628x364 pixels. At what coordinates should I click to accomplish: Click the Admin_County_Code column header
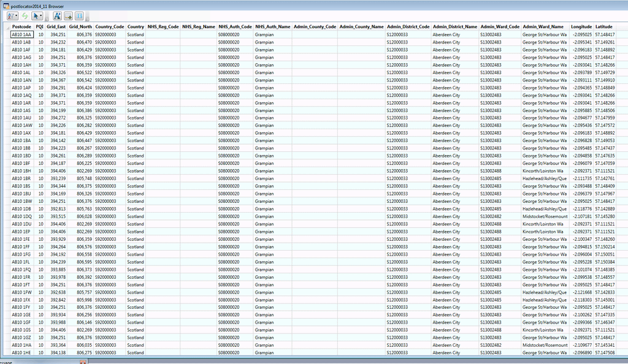pos(315,27)
